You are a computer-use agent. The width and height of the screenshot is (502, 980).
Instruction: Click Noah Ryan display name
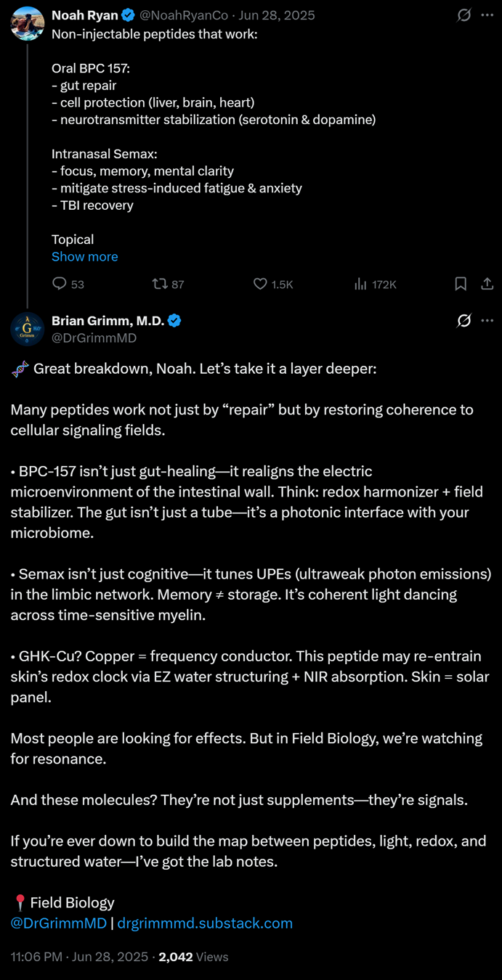(84, 15)
